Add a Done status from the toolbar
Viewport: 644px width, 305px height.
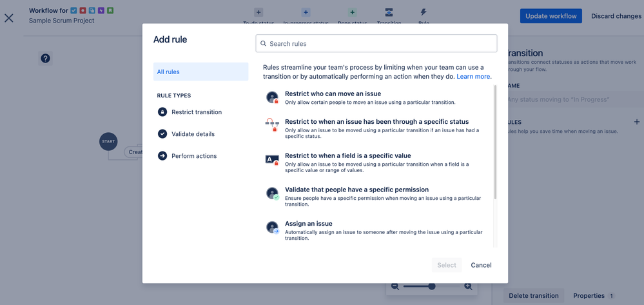[x=353, y=12]
